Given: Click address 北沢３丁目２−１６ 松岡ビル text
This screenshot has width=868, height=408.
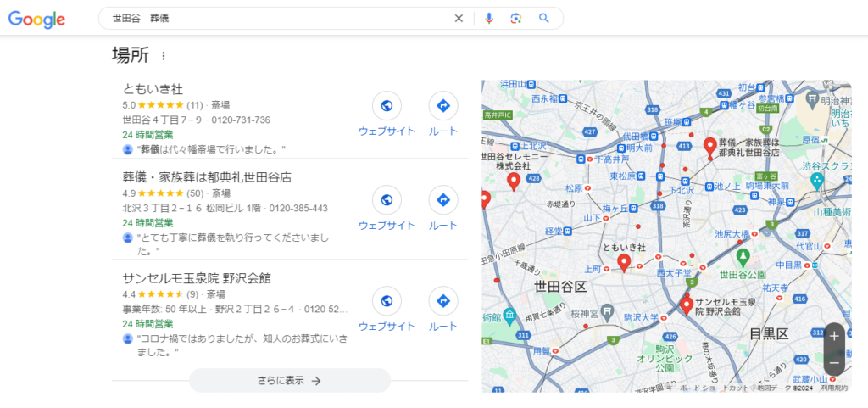Looking at the screenshot, I should [x=192, y=209].
